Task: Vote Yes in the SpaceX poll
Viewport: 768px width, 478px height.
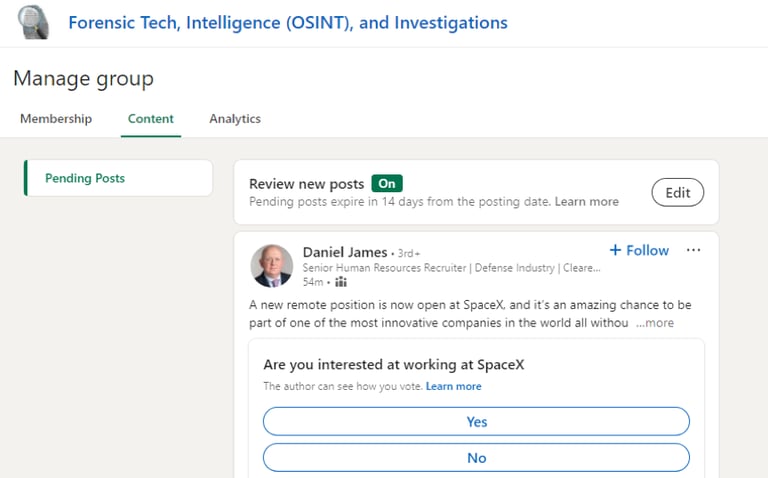Action: [476, 421]
